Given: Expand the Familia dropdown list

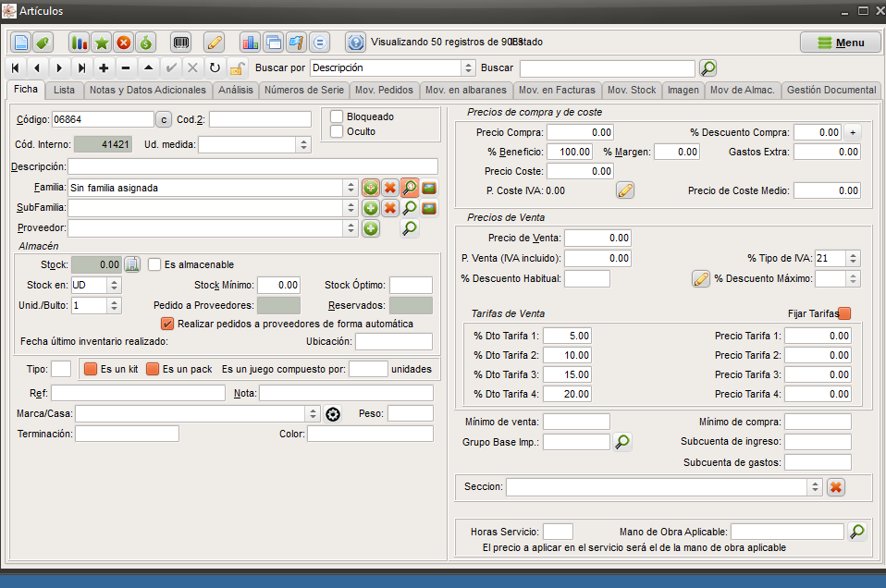Looking at the screenshot, I should click(x=351, y=188).
